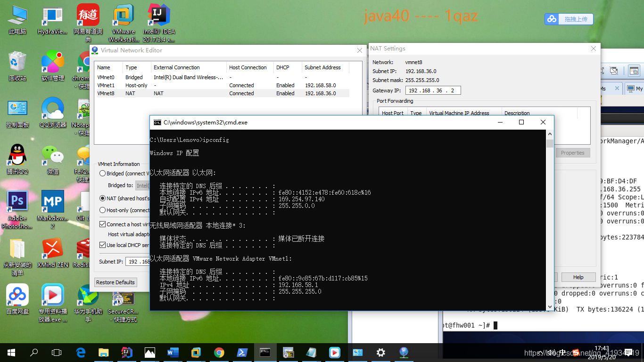Toggle Connect a host virtual adapter checkbox
This screenshot has width=644, height=362.
(103, 224)
